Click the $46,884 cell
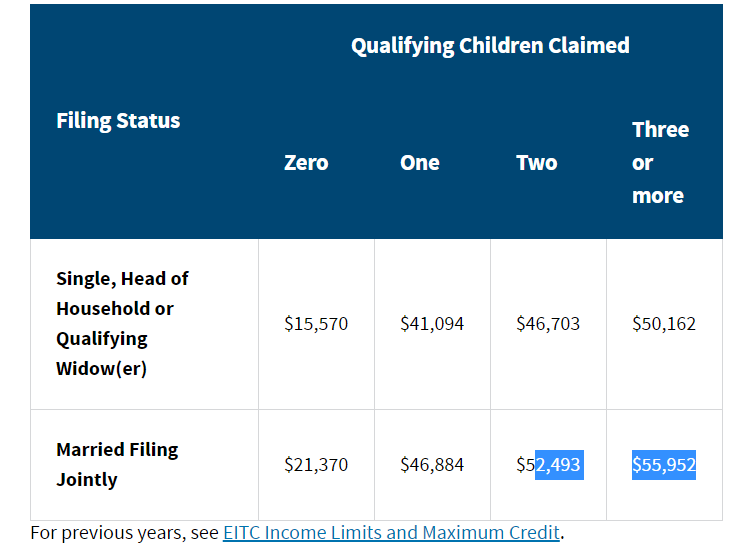Screen dimensions: 748x552 [x=432, y=465]
